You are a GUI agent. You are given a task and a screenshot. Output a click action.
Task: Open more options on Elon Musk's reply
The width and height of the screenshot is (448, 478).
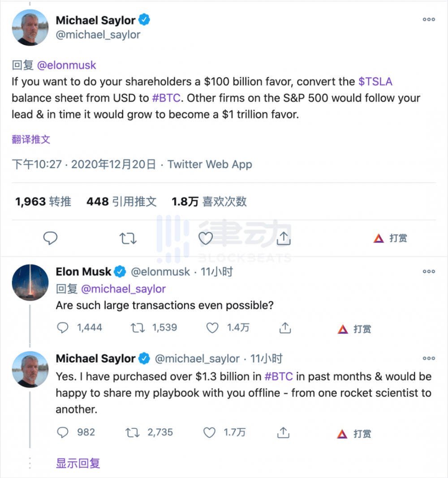(429, 271)
